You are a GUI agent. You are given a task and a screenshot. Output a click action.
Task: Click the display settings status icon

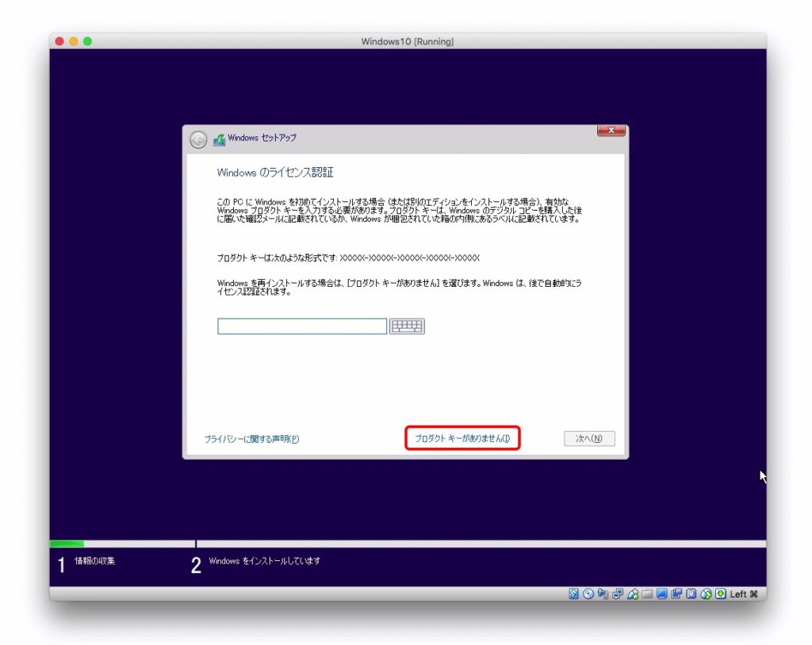pyautogui.click(x=661, y=593)
